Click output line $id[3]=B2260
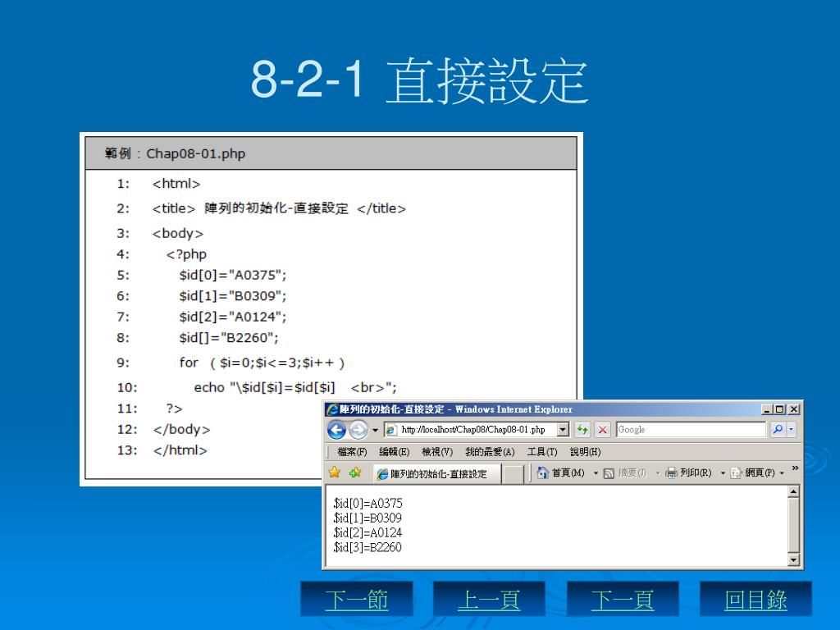840x630 pixels. pyautogui.click(x=367, y=547)
